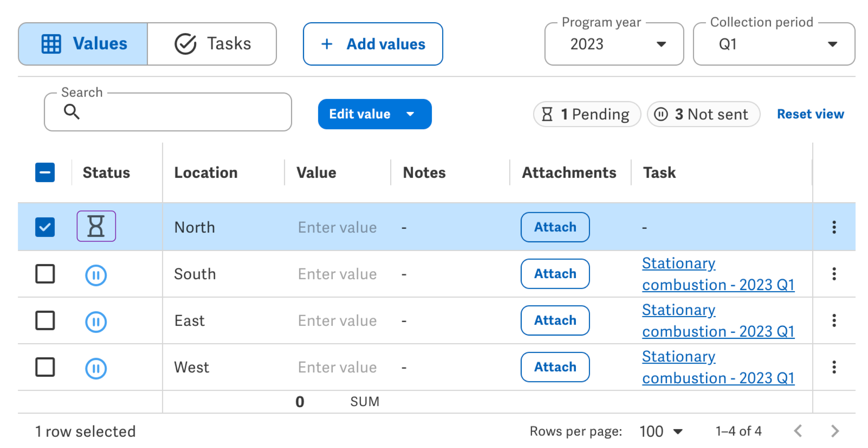
Task: Open the three-dot menu for West row
Action: (x=834, y=367)
